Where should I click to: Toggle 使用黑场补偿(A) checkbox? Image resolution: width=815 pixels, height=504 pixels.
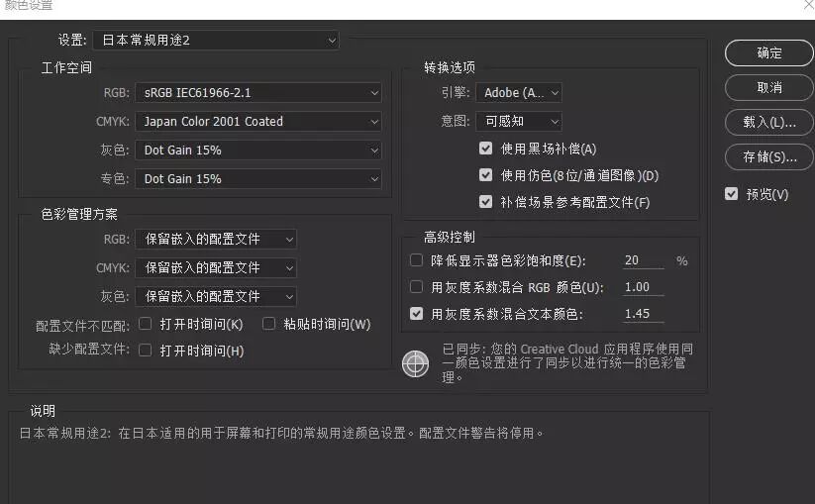[485, 149]
